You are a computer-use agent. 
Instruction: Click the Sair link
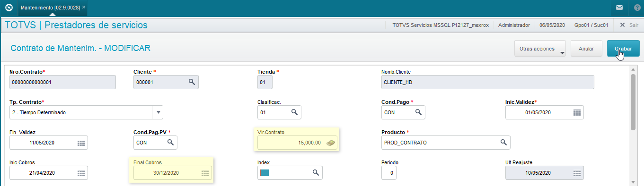tap(634, 25)
